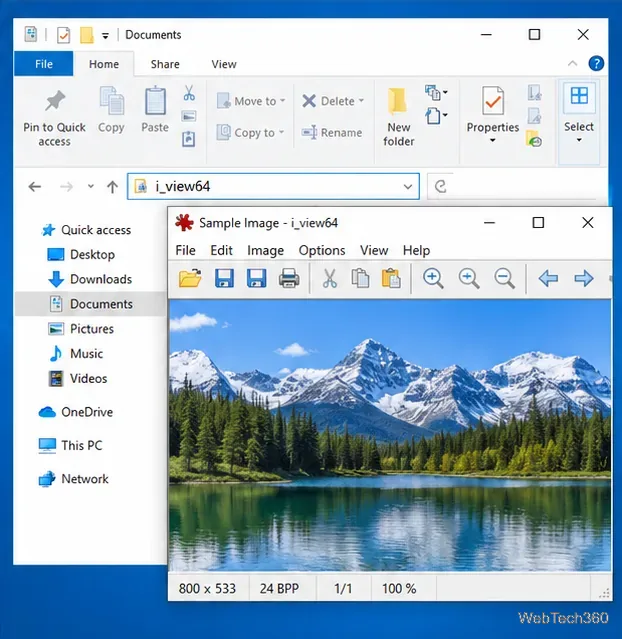Click Paste shortcut icon in Explorer ribbon
The image size is (622, 639).
(x=188, y=139)
